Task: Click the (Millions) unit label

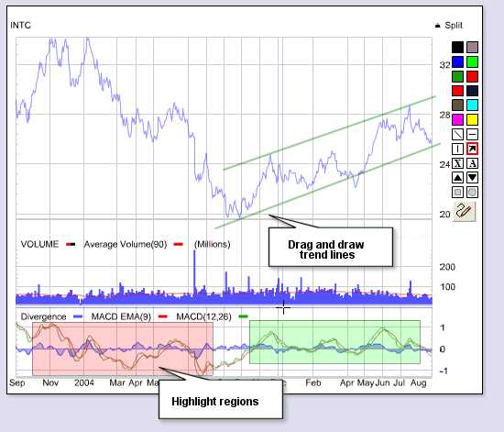Action: [x=213, y=245]
